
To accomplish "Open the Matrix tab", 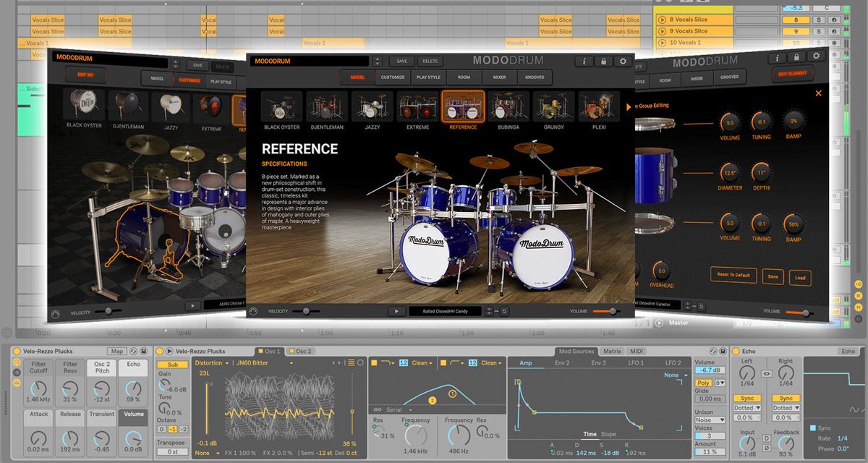I will [x=612, y=351].
